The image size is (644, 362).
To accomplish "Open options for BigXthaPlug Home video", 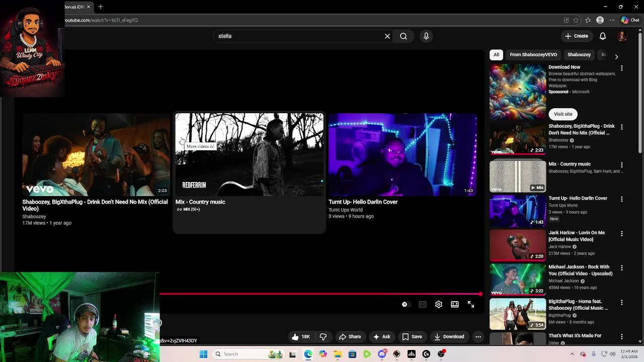I will 622,303.
